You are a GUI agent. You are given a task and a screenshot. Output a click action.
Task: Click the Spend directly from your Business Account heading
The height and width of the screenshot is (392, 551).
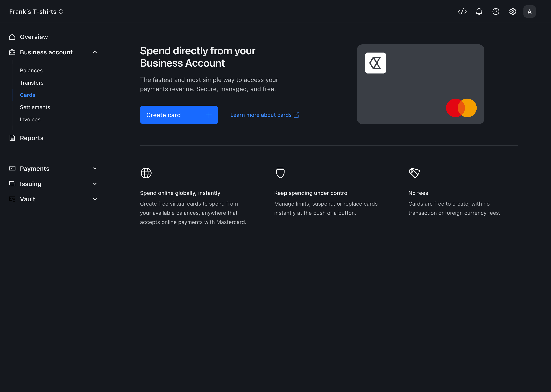tap(198, 57)
